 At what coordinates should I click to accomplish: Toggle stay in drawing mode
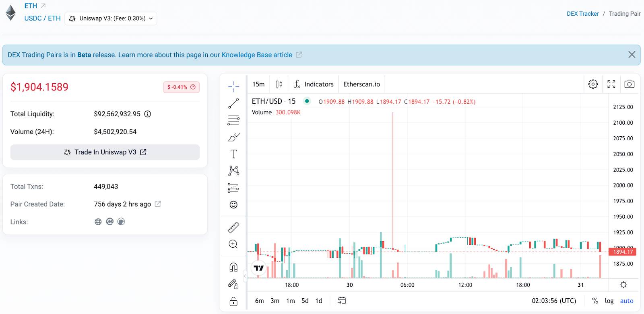tap(233, 284)
